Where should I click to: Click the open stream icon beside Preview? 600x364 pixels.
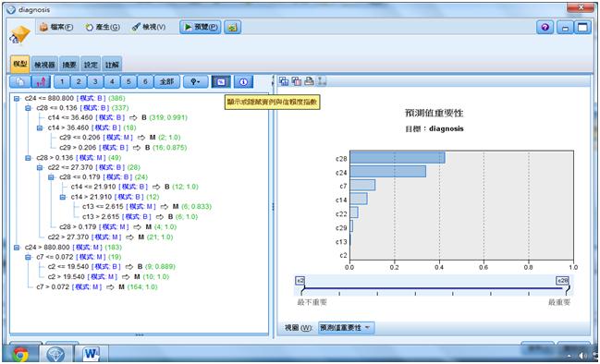click(233, 27)
